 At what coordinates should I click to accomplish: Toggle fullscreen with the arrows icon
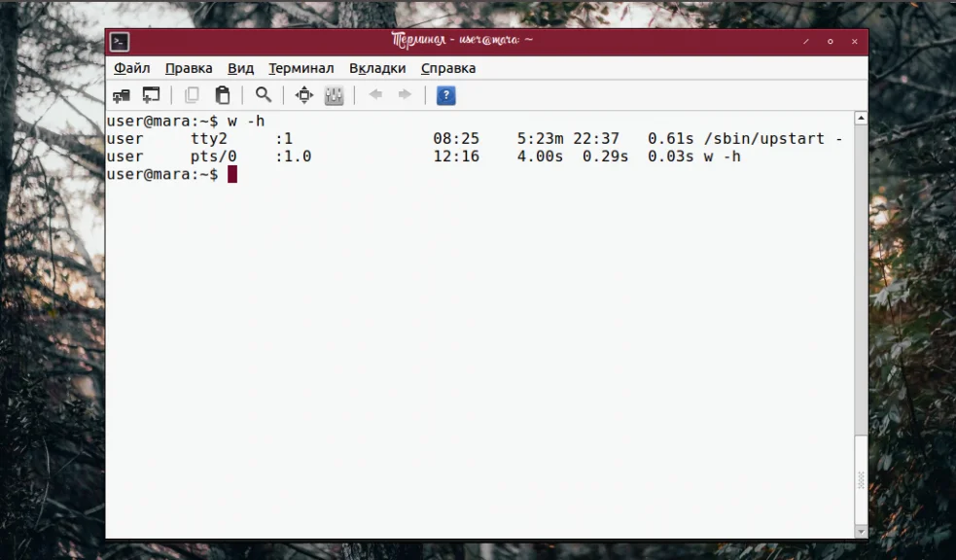[x=304, y=95]
